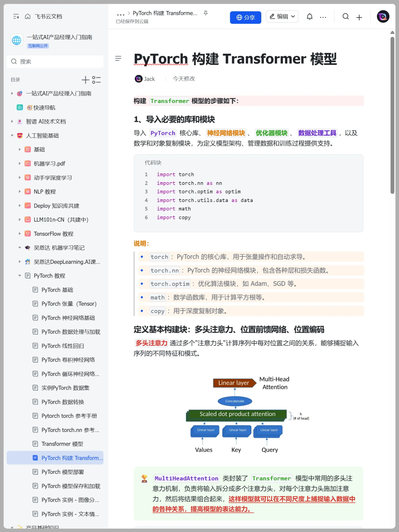Open more options ellipsis next to bell
This screenshot has height=532, width=399.
[x=323, y=17]
